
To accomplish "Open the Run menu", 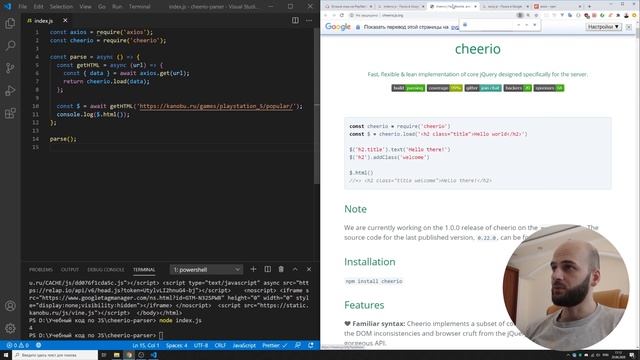I will (117, 7).
